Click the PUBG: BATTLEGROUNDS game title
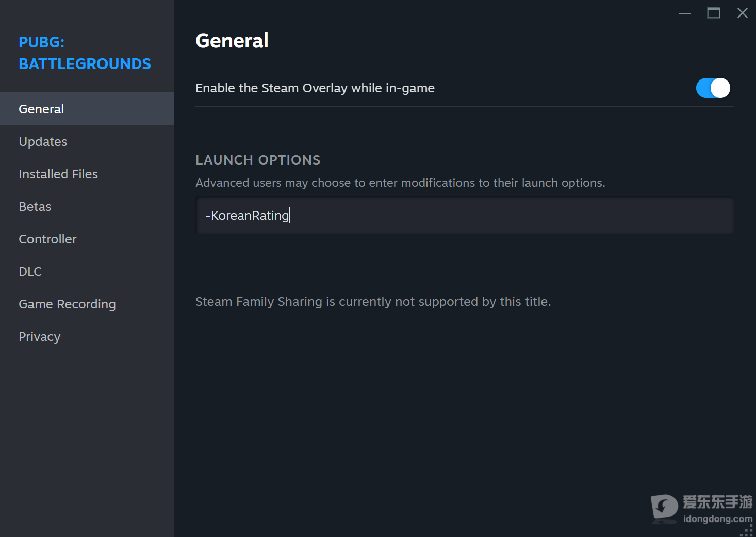 85,53
